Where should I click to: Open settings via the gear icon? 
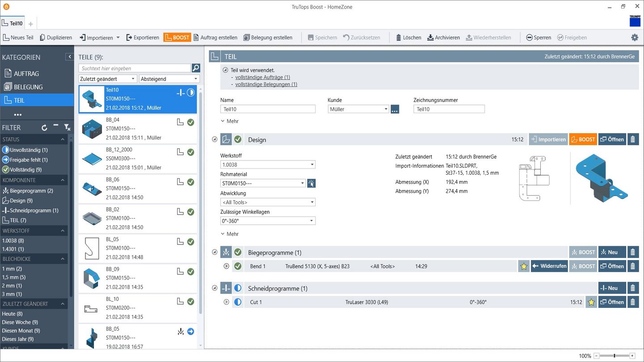(635, 38)
